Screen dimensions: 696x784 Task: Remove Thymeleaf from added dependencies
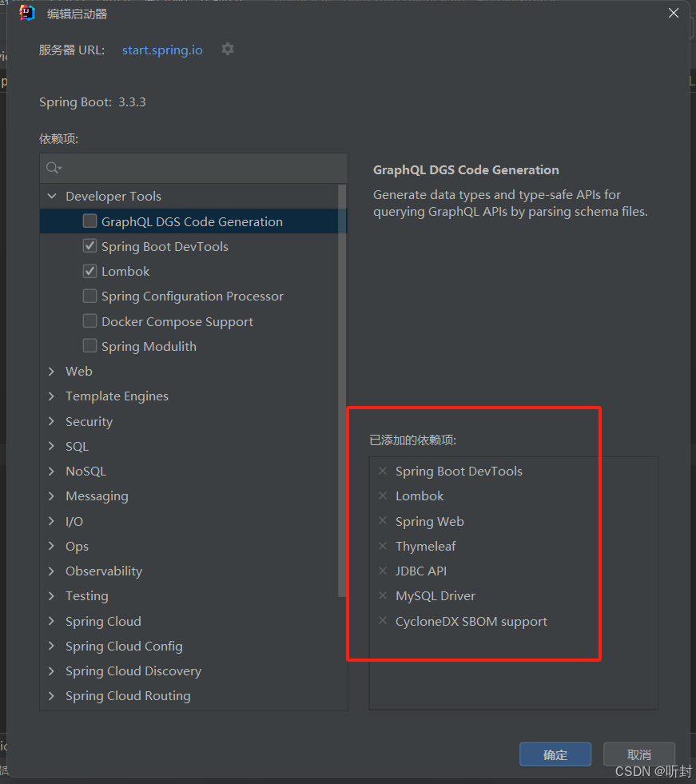[x=383, y=546]
